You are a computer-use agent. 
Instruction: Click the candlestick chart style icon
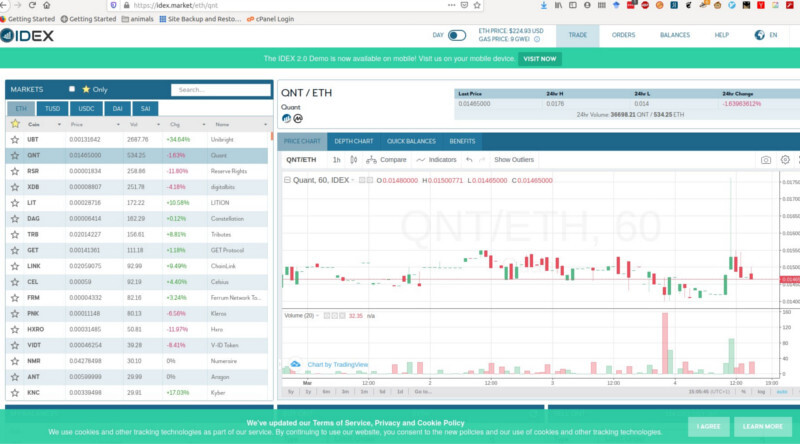(x=353, y=160)
